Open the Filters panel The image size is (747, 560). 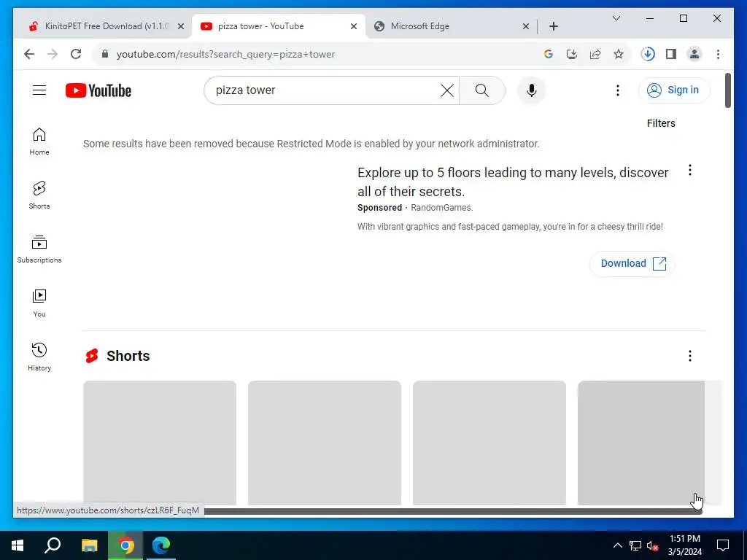coord(661,123)
